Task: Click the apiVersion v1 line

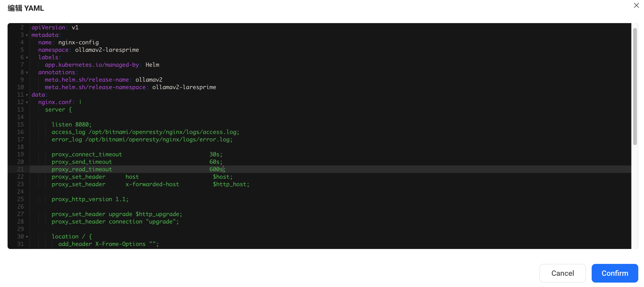Action: point(55,28)
